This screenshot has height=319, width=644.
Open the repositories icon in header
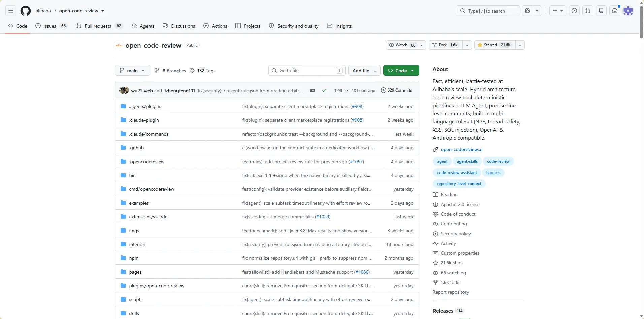(x=601, y=11)
